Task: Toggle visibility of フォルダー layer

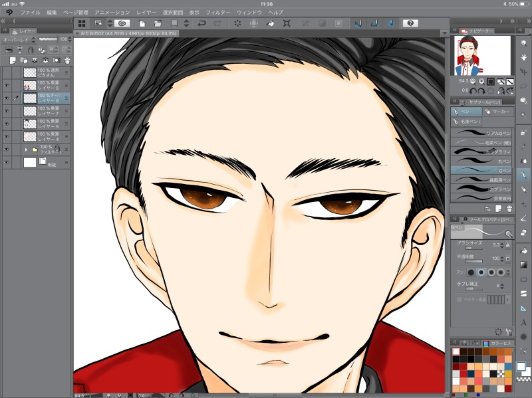Action: (x=7, y=149)
